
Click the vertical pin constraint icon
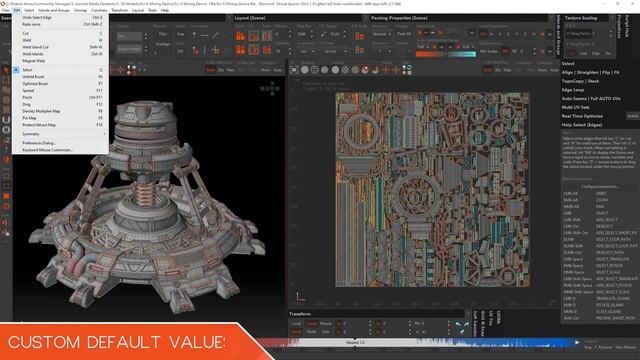194,36
